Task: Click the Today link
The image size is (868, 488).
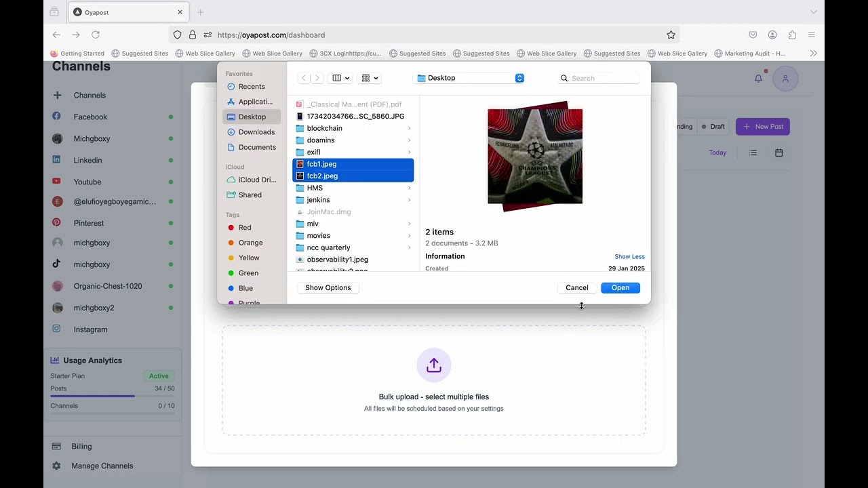Action: point(717,153)
